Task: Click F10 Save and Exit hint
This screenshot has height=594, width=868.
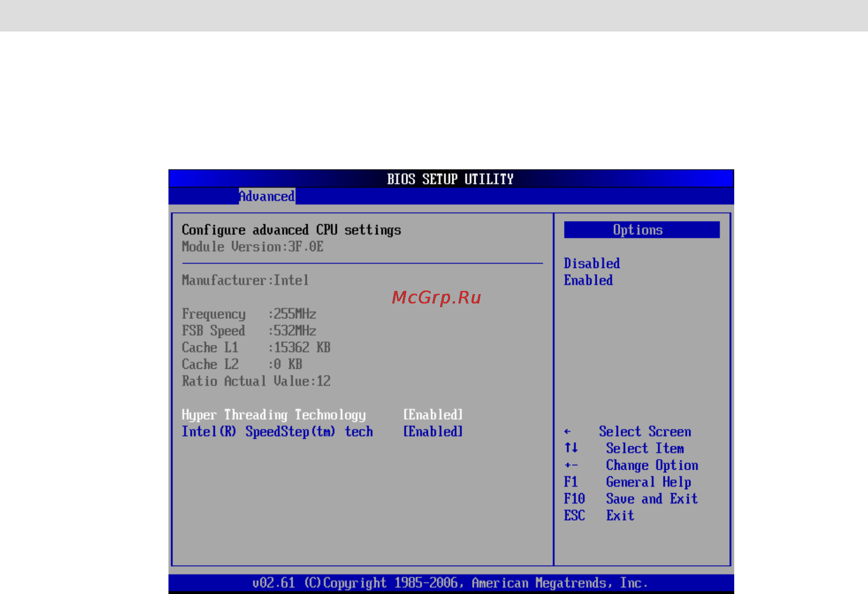Action: (631, 499)
